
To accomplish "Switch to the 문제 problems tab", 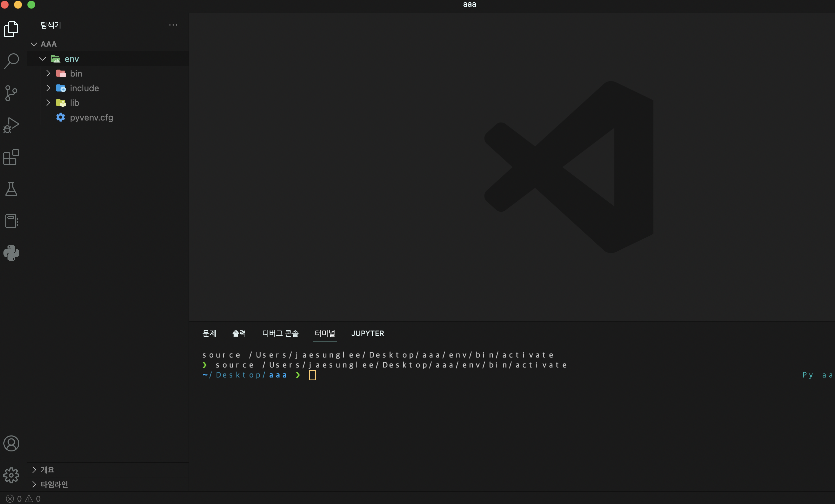I will 209,334.
